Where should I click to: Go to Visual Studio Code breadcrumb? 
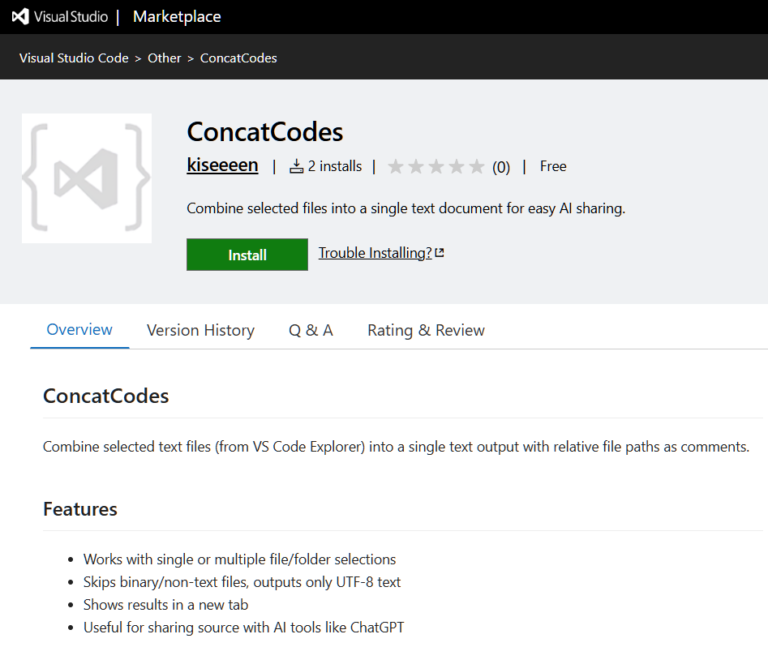(74, 58)
